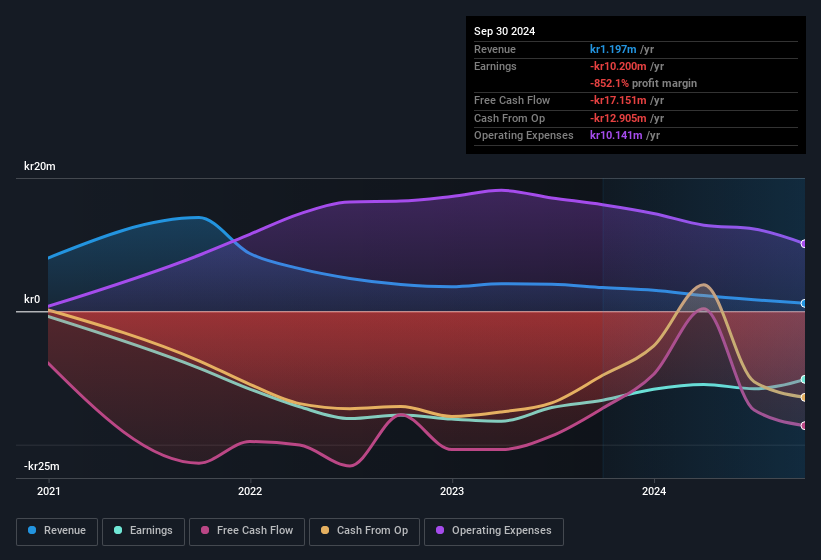Image resolution: width=821 pixels, height=560 pixels.
Task: Select the purple Operating Expenses end data point
Action: 803,244
